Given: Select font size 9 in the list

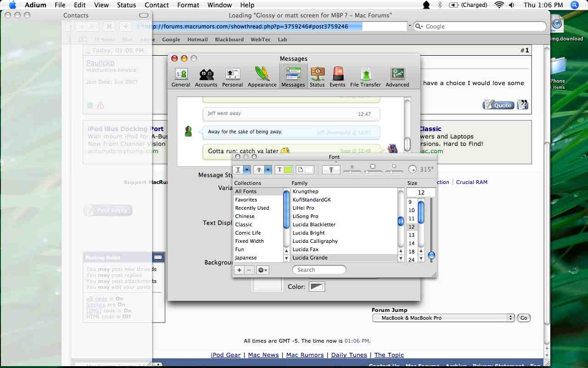Looking at the screenshot, I should point(412,202).
